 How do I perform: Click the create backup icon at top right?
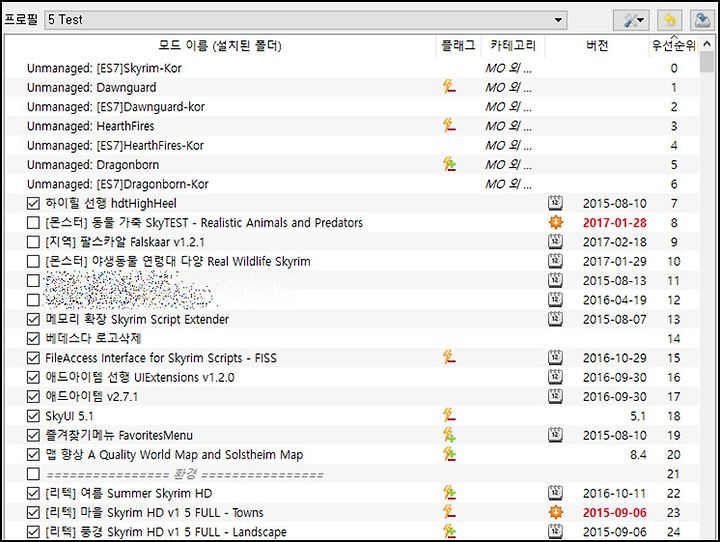coord(702,20)
